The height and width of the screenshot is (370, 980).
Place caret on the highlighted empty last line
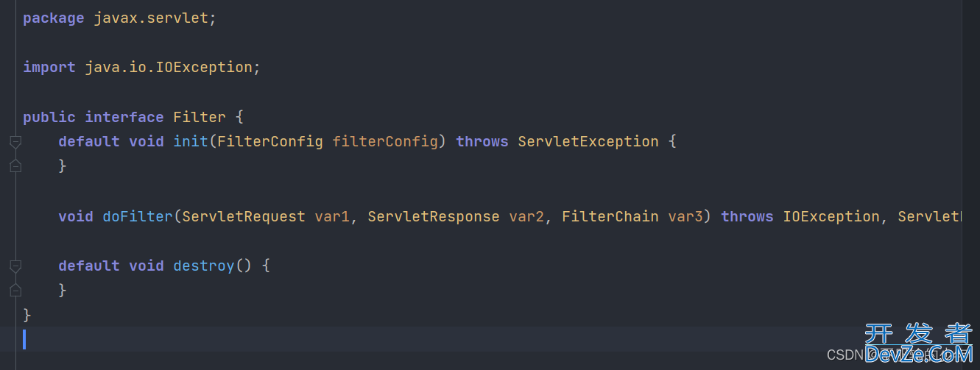coord(492,339)
